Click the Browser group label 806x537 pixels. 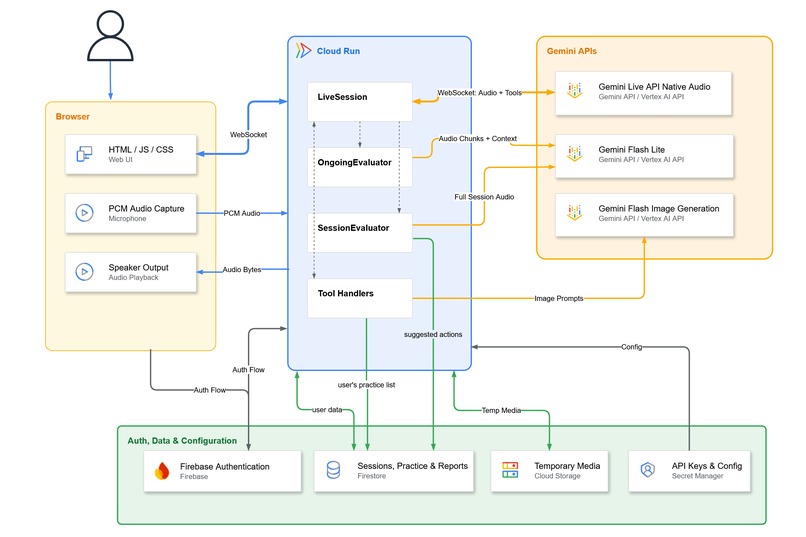(x=72, y=117)
